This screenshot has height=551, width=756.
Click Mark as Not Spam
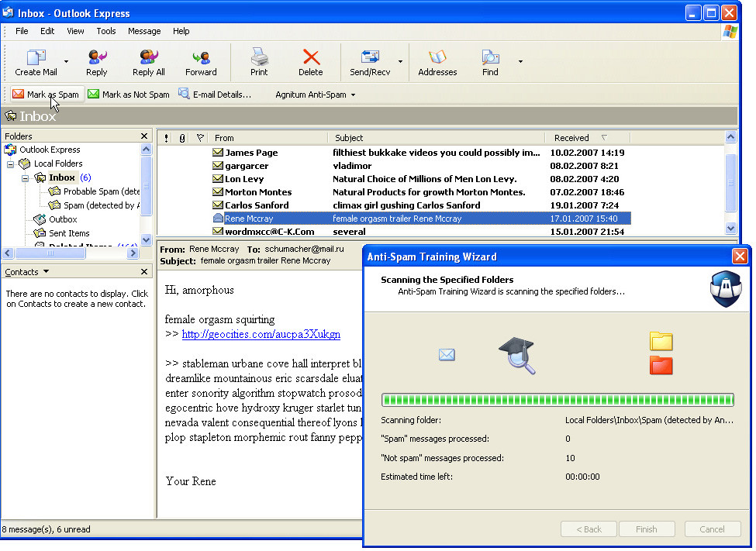pos(129,95)
